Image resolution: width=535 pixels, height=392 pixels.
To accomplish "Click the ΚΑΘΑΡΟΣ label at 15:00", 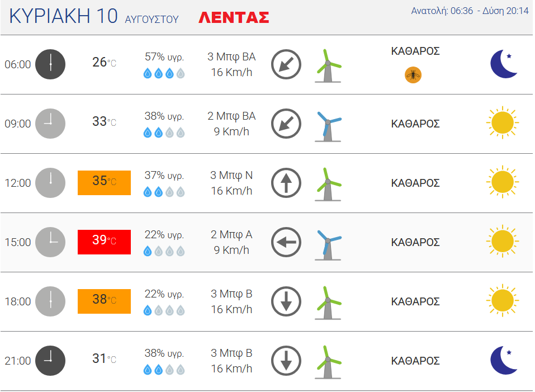I will pos(415,242).
